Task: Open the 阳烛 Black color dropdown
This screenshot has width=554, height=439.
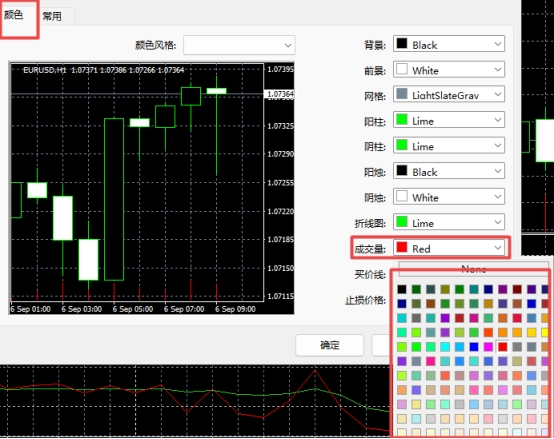Action: 449,171
